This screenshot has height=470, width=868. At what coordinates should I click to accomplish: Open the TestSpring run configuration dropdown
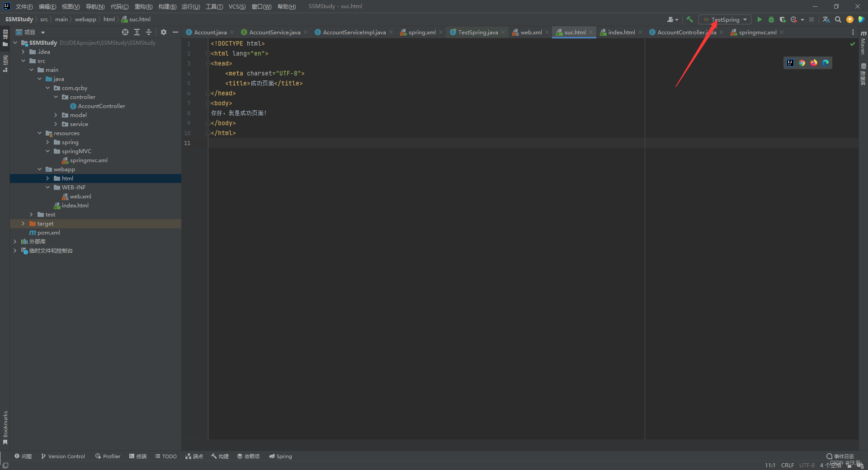725,19
